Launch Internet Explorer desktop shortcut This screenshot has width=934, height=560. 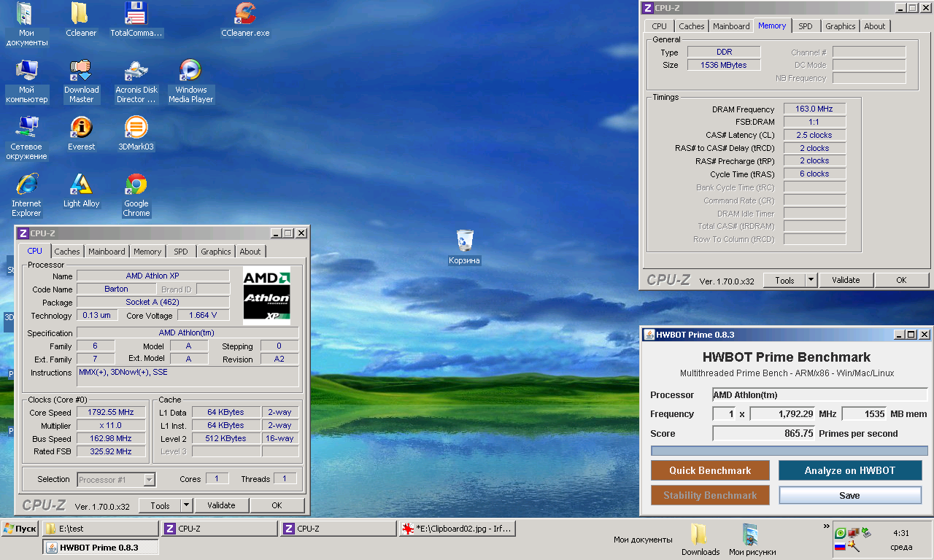coord(27,195)
